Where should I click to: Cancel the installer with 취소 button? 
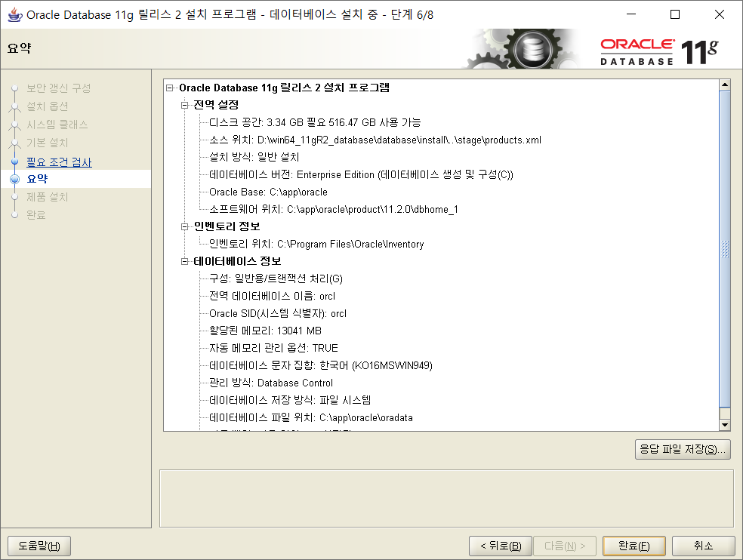tap(703, 546)
